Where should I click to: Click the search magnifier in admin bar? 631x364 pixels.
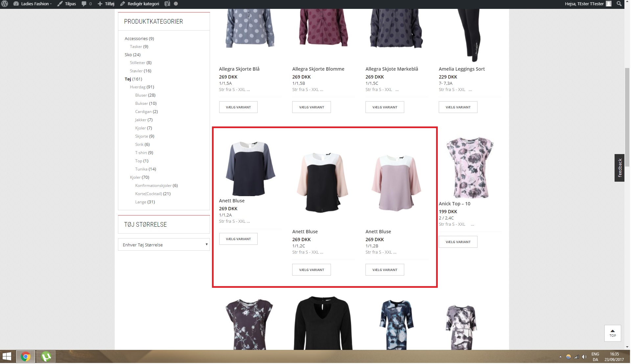point(619,4)
